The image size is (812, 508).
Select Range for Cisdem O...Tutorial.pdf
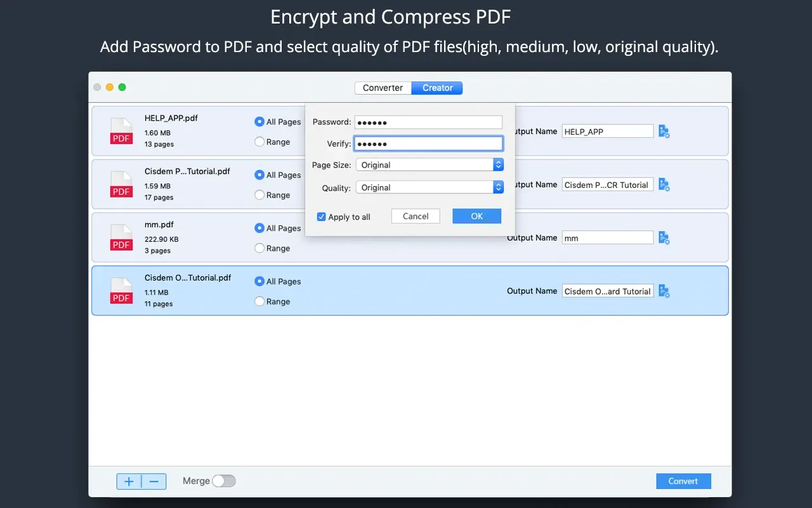pos(273,302)
